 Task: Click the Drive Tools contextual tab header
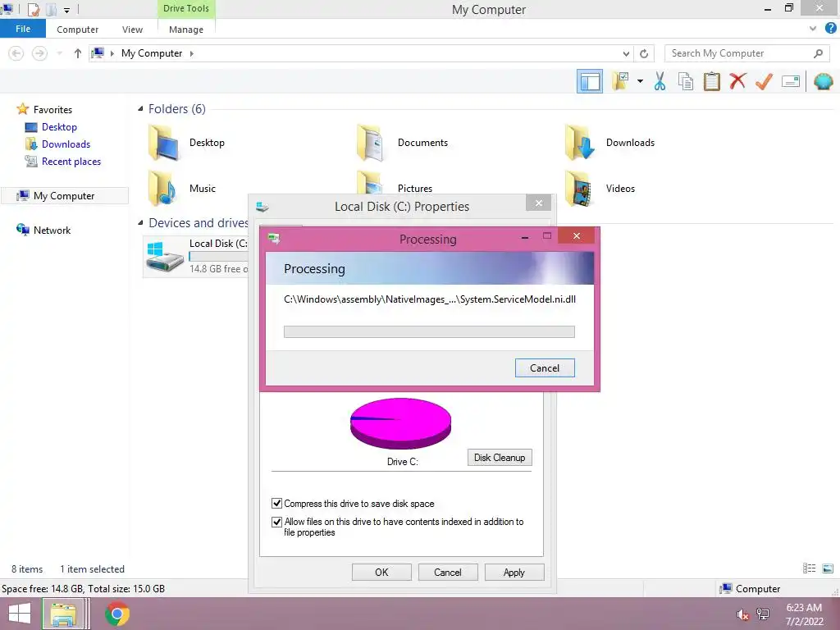pyautogui.click(x=186, y=8)
